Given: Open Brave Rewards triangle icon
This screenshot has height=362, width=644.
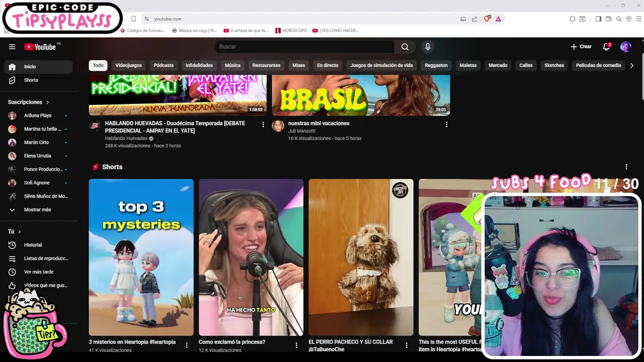Looking at the screenshot, I should coord(498,19).
